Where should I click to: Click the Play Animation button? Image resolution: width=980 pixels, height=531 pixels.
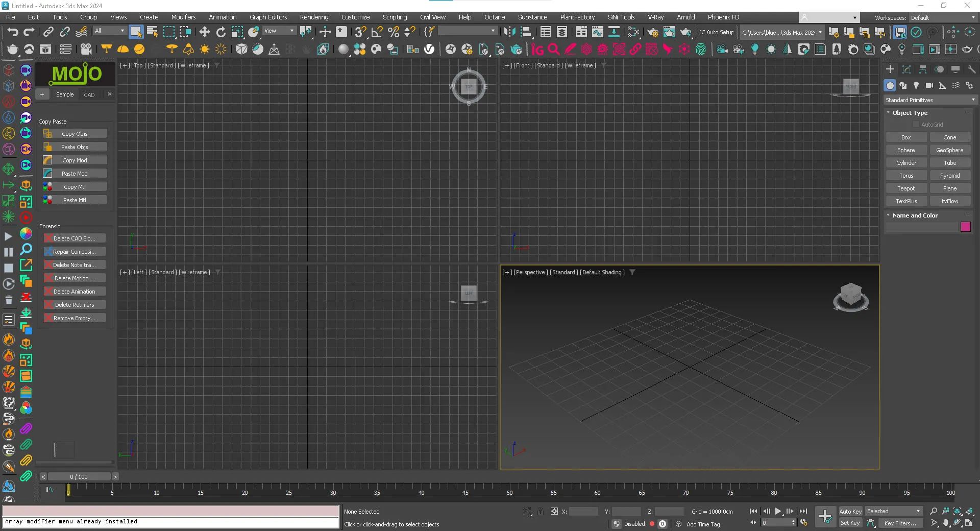pyautogui.click(x=778, y=511)
